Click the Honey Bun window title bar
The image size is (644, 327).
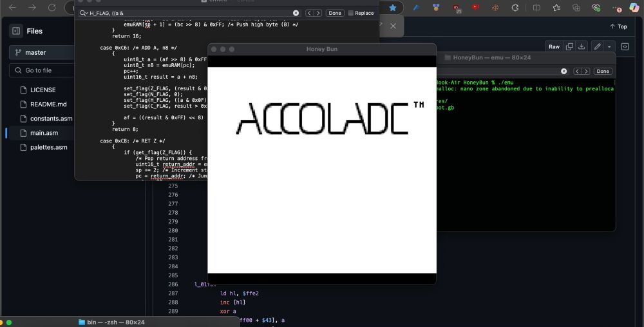click(x=321, y=49)
